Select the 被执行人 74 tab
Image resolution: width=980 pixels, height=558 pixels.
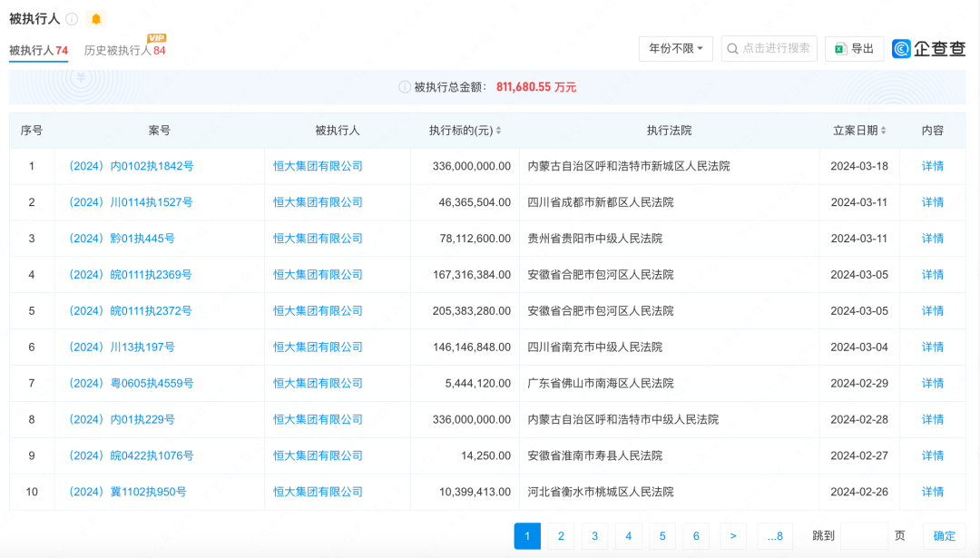[38, 51]
